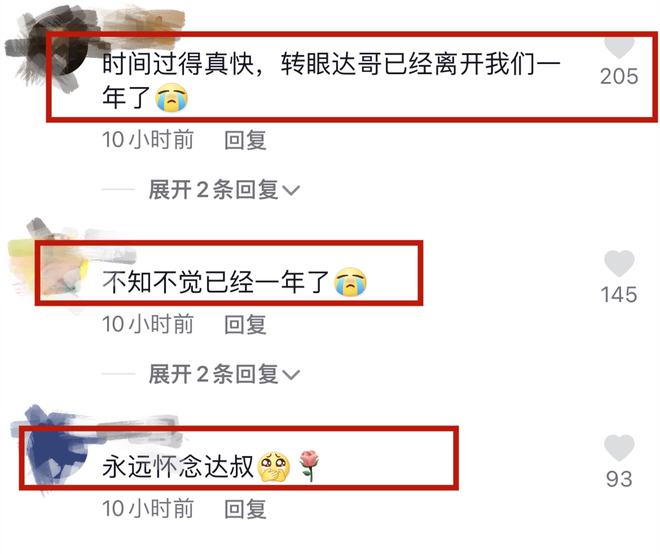Like the comment with 205 likes
Viewport: 660px width, 554px height.
(619, 47)
